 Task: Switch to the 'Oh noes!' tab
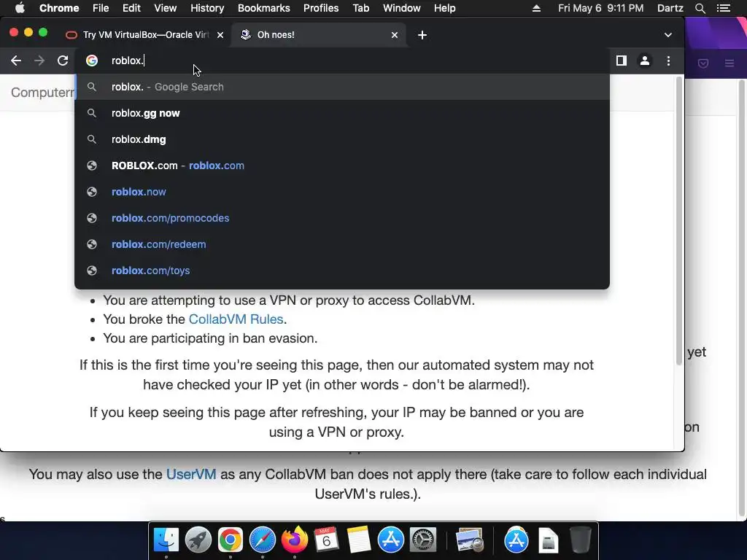318,35
